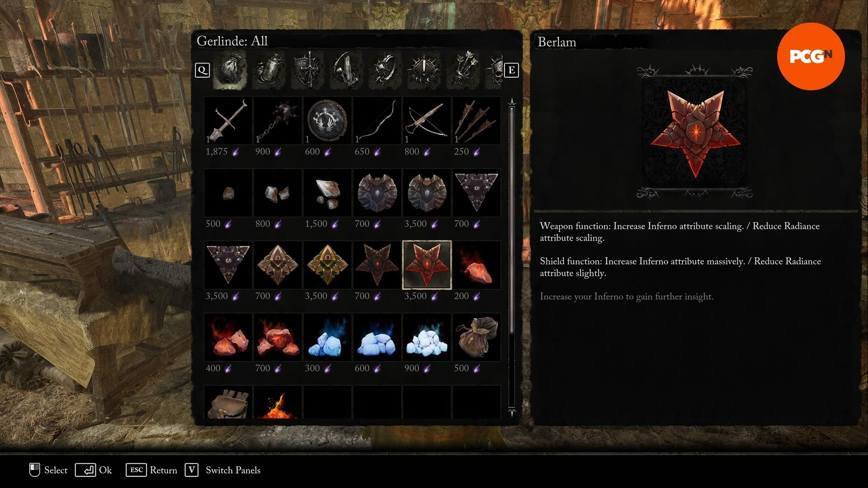Switch to the ring category tab
Image resolution: width=868 pixels, height=488 pixels.
385,70
